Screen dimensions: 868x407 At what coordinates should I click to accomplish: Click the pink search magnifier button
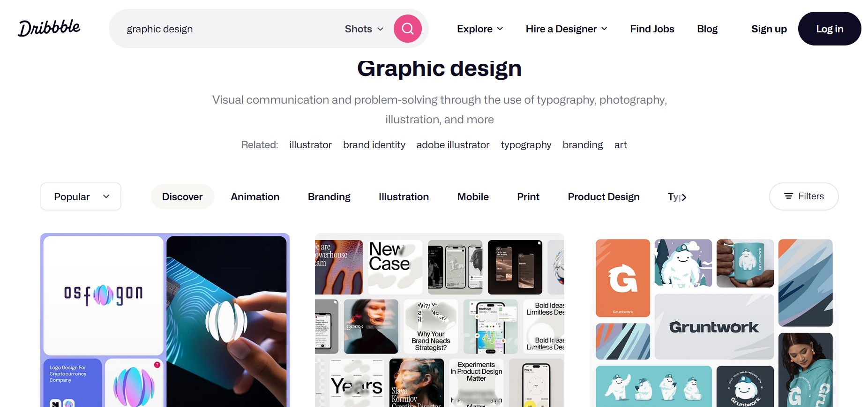click(407, 29)
